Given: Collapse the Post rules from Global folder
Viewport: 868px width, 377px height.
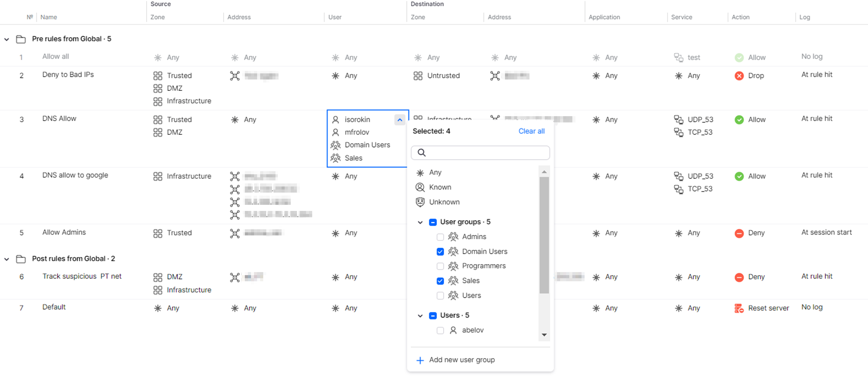Looking at the screenshot, I should (6, 259).
